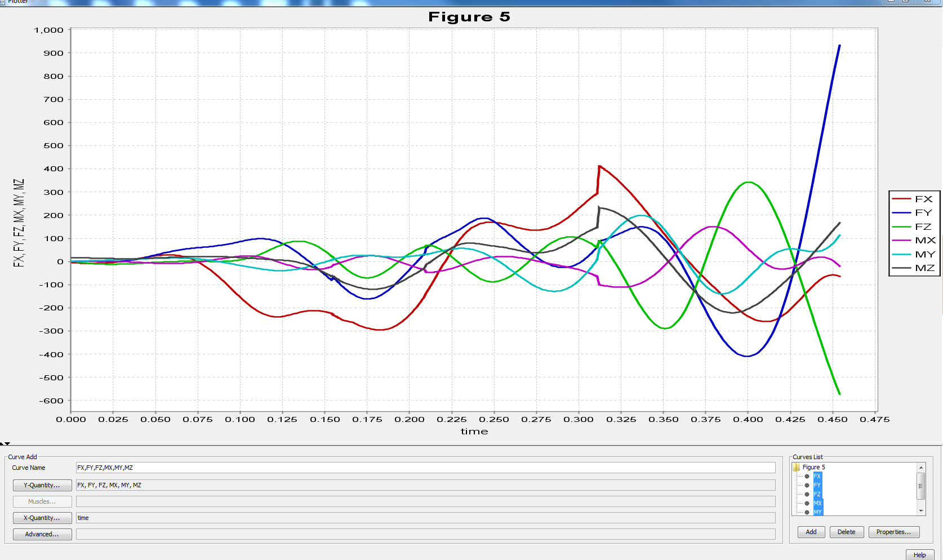Click the vertical FX, FY, FZ axis label

[x=19, y=223]
